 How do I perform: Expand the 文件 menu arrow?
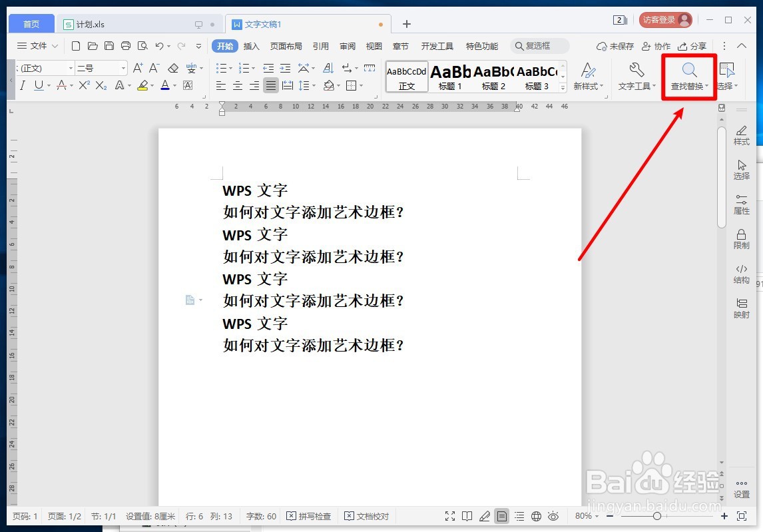(x=55, y=46)
